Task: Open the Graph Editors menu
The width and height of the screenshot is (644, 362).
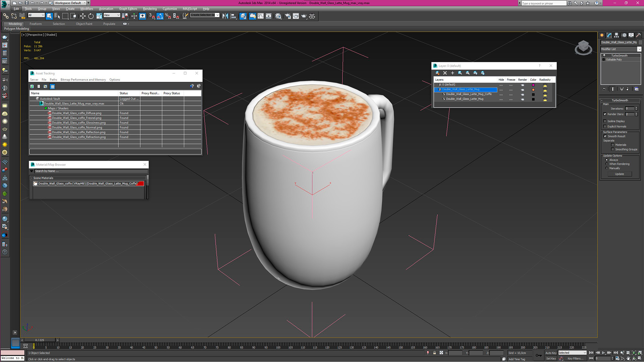Action: click(x=128, y=9)
